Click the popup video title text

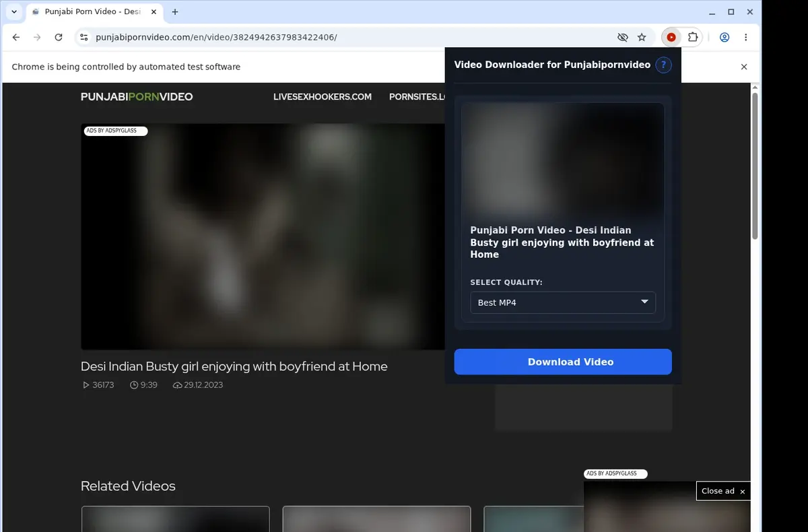pyautogui.click(x=562, y=242)
